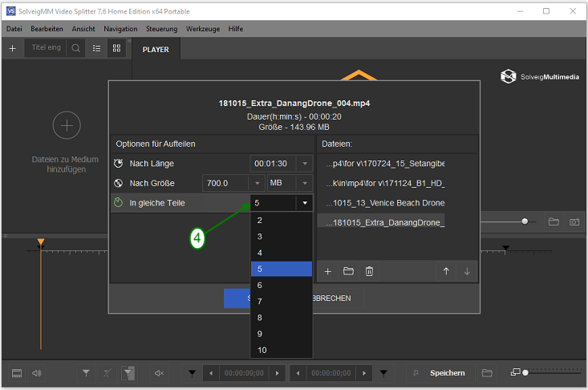Step first timecode backward arrow
The width and height of the screenshot is (588, 390).
(211, 373)
